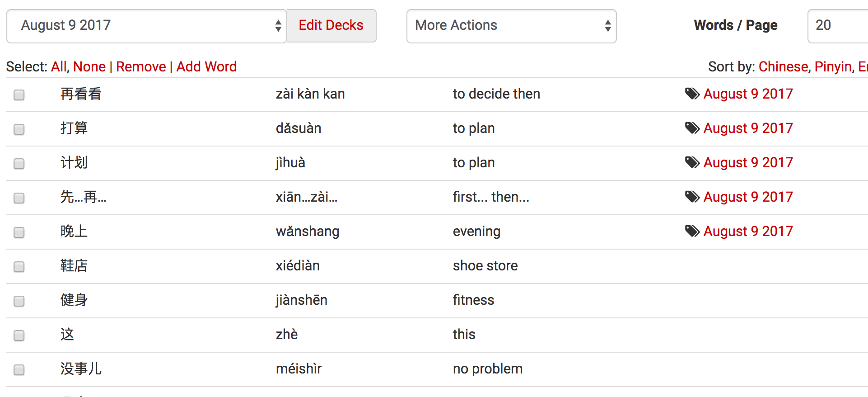
Task: Sort the word list by Pinyin
Action: 833,67
